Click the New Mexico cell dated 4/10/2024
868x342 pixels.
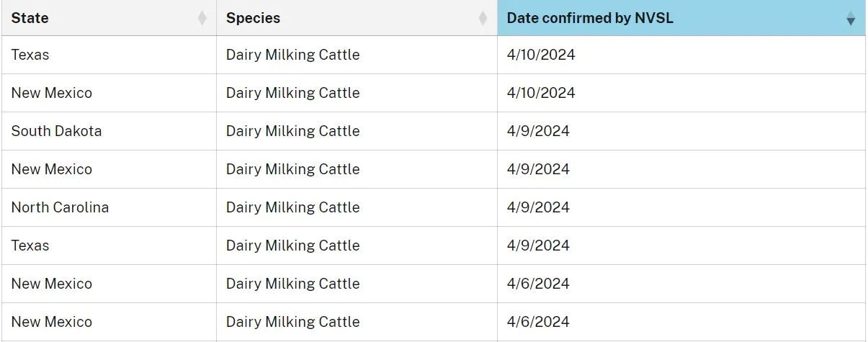point(52,93)
